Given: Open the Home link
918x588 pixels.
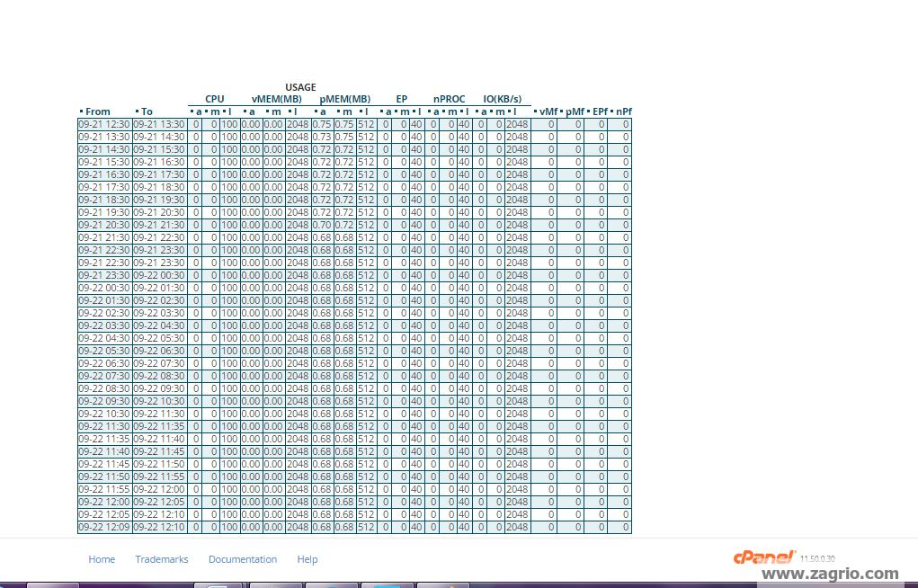Looking at the screenshot, I should 102,558.
